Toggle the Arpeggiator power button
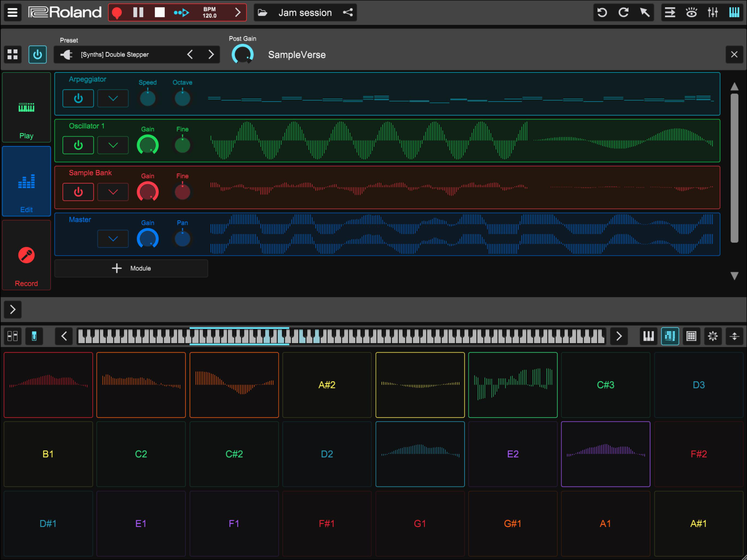 point(78,98)
